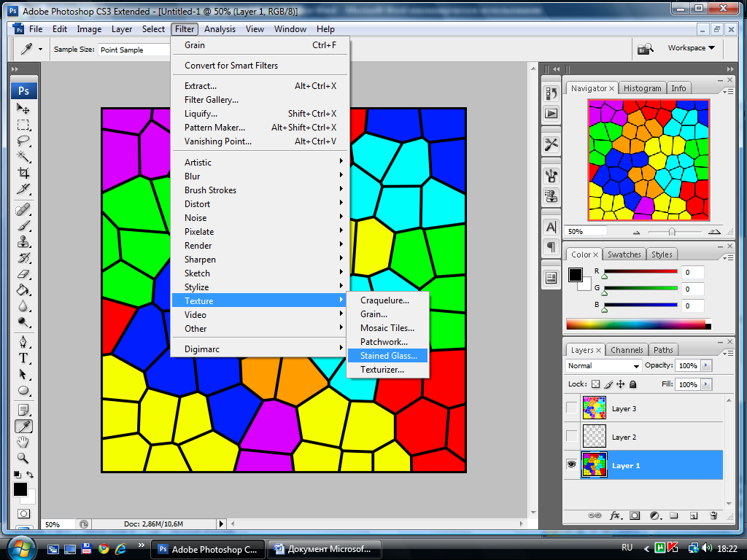Click Layer 1 thumbnail
Screen dimensions: 747x560
[x=595, y=464]
